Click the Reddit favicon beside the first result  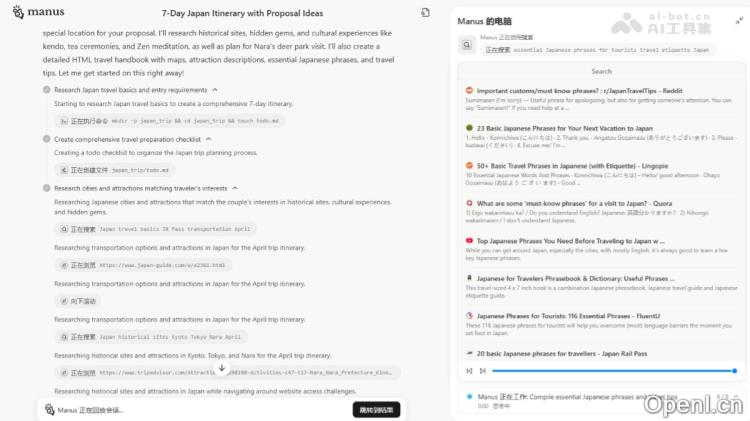coord(469,90)
